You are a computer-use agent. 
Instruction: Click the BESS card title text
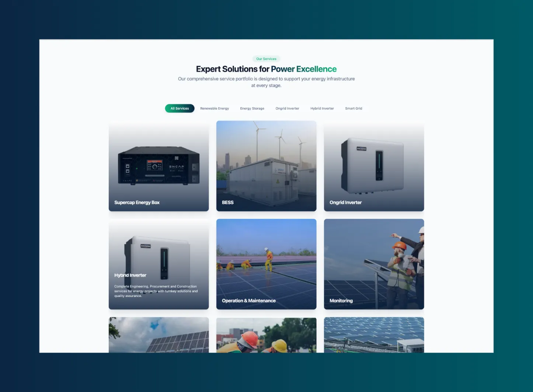[x=227, y=203]
